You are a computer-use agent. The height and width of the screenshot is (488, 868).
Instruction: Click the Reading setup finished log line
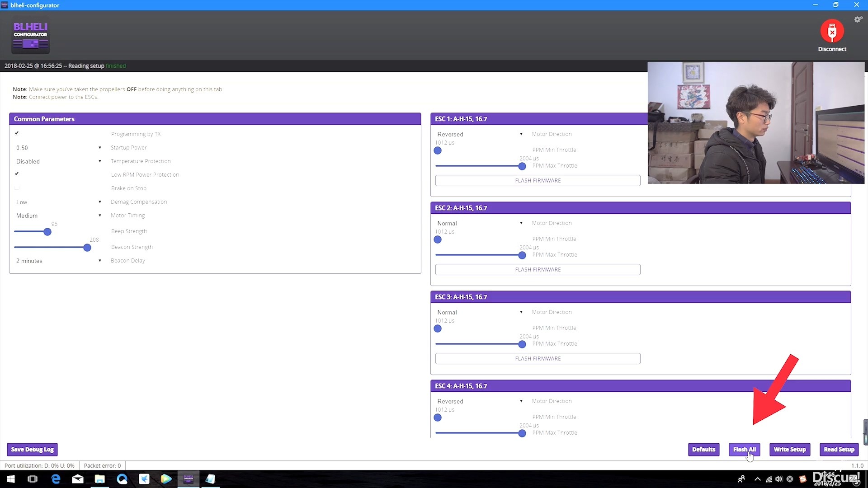coord(65,66)
